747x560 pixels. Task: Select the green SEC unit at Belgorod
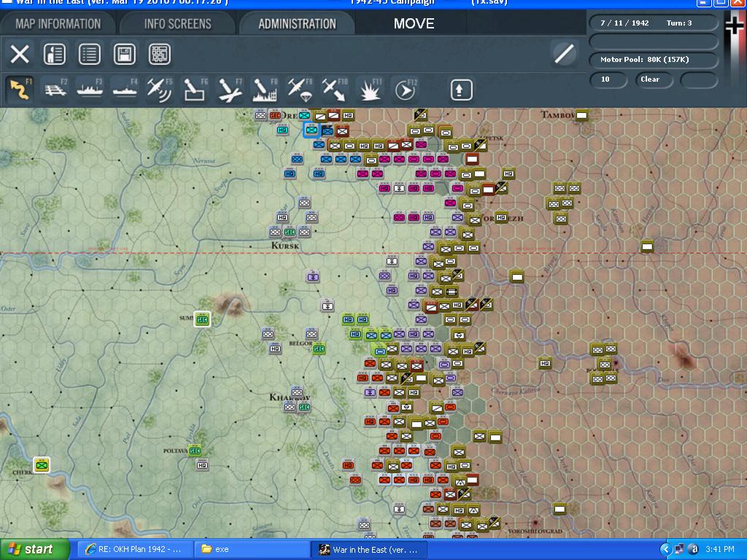pos(319,349)
